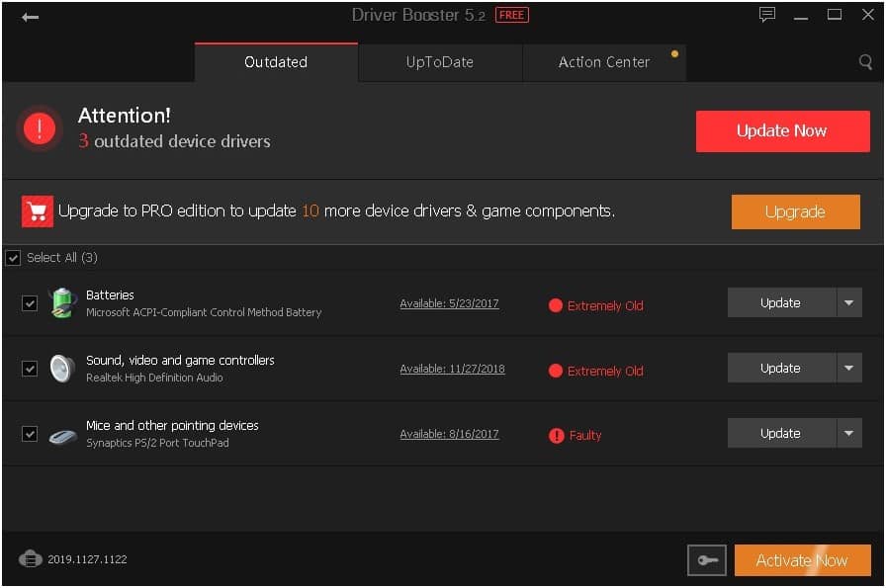886x588 pixels.
Task: Minimize the Driver Booster window
Action: [800, 17]
